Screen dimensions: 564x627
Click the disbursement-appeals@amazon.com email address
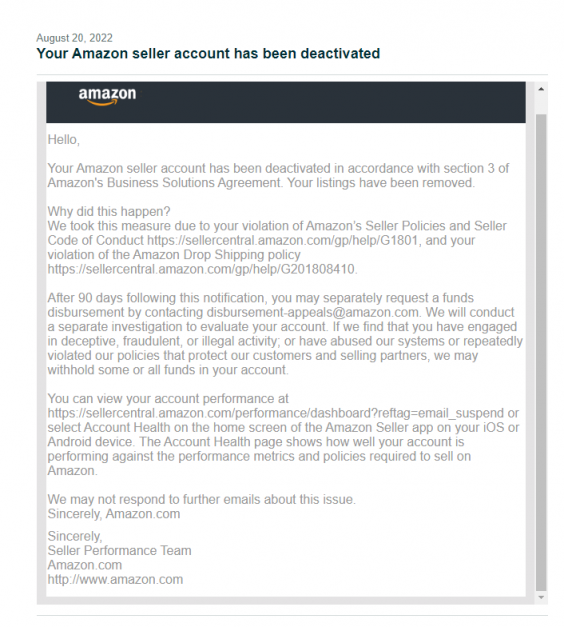312,312
